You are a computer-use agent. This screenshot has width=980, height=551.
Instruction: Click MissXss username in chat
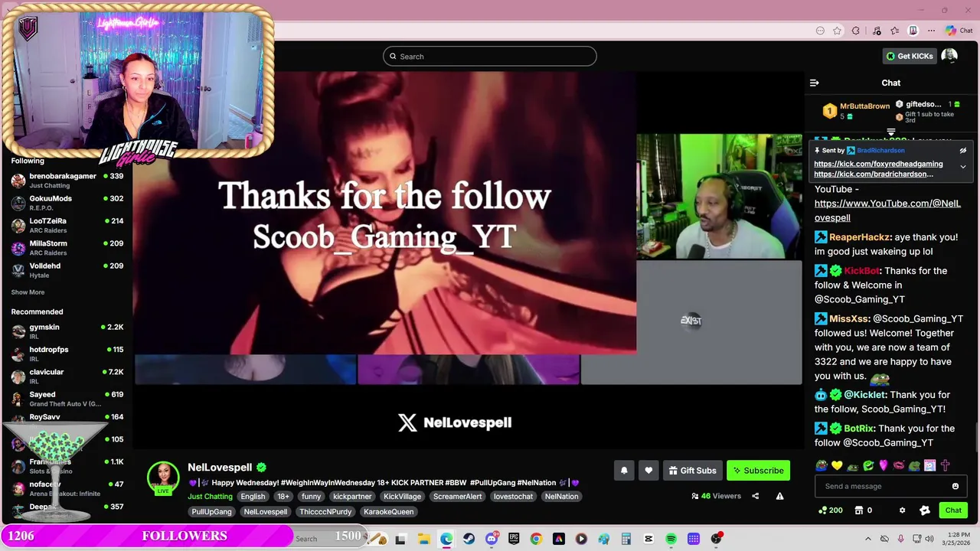coord(848,318)
